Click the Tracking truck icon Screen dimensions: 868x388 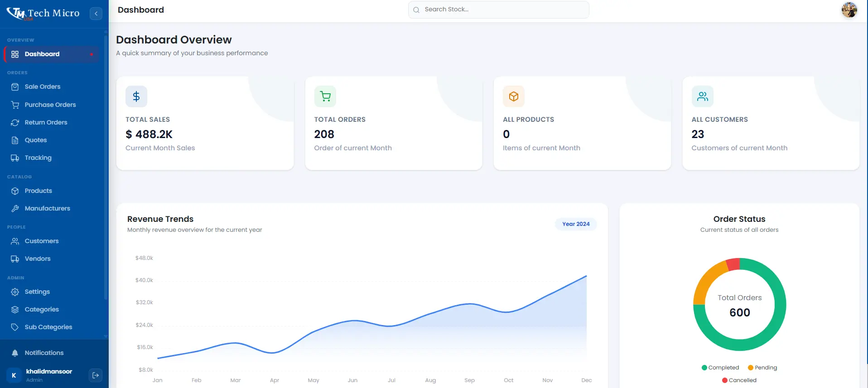(15, 158)
